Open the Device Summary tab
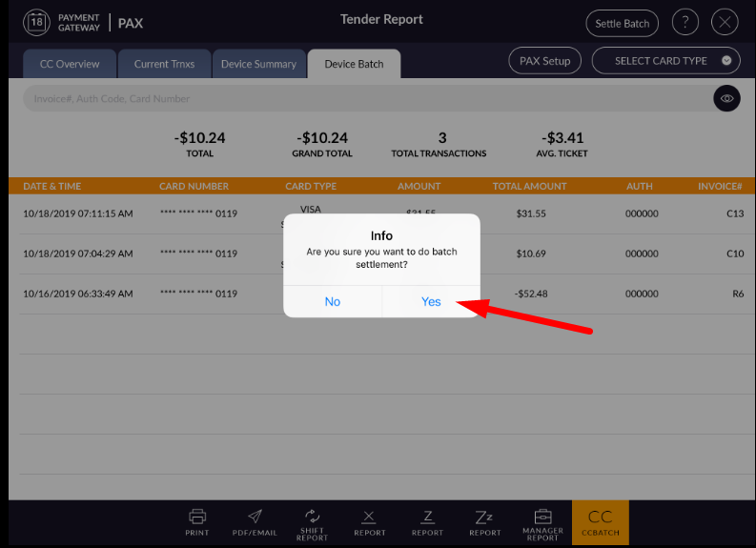The image size is (756, 548). pos(258,64)
